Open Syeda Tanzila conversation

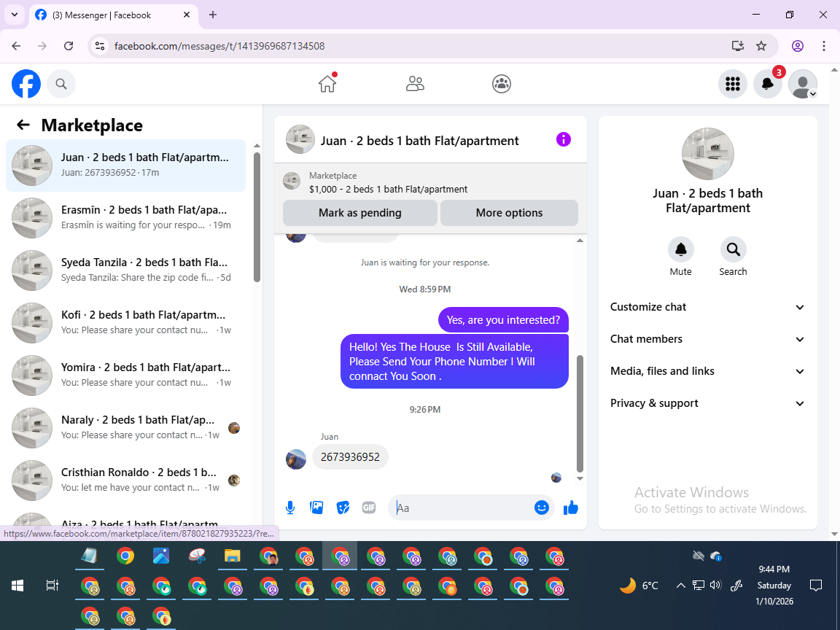click(x=125, y=270)
